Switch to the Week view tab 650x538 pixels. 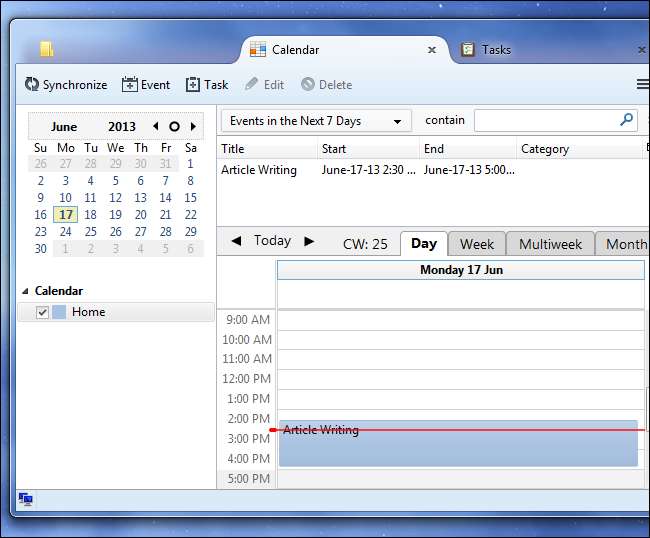pos(476,244)
